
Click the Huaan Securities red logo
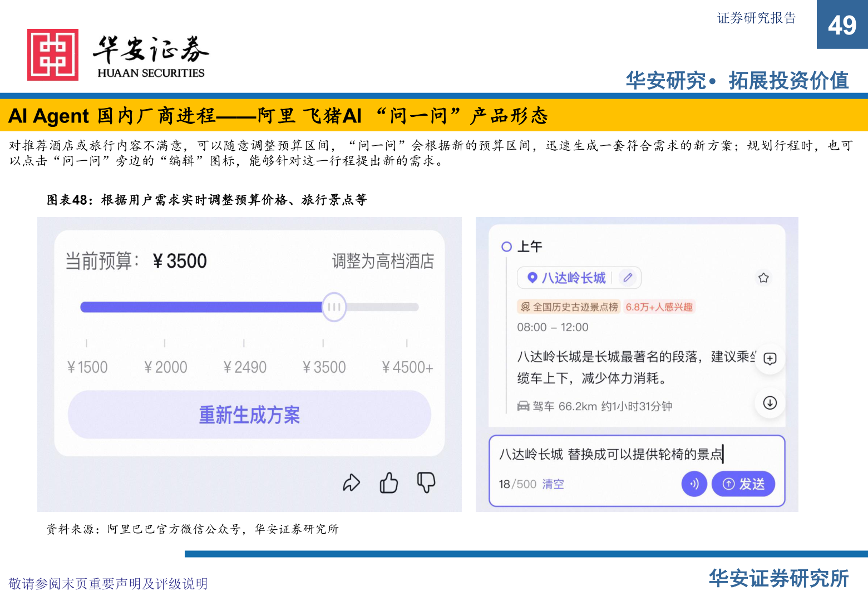coord(53,55)
